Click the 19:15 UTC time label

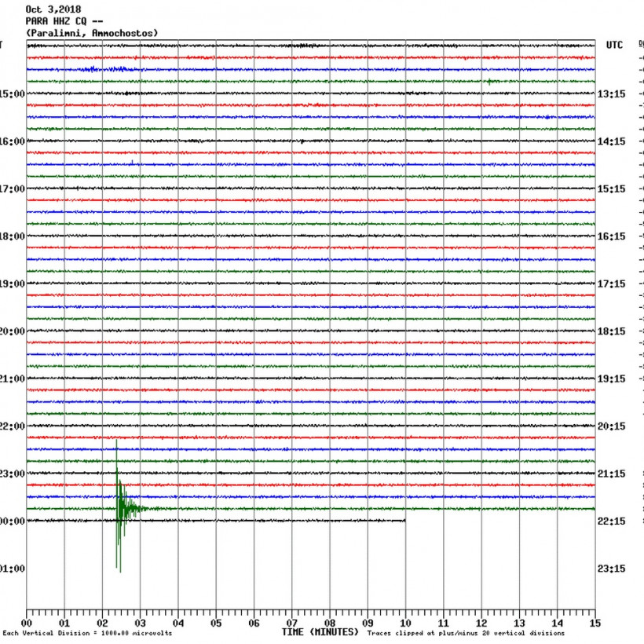[x=611, y=379]
